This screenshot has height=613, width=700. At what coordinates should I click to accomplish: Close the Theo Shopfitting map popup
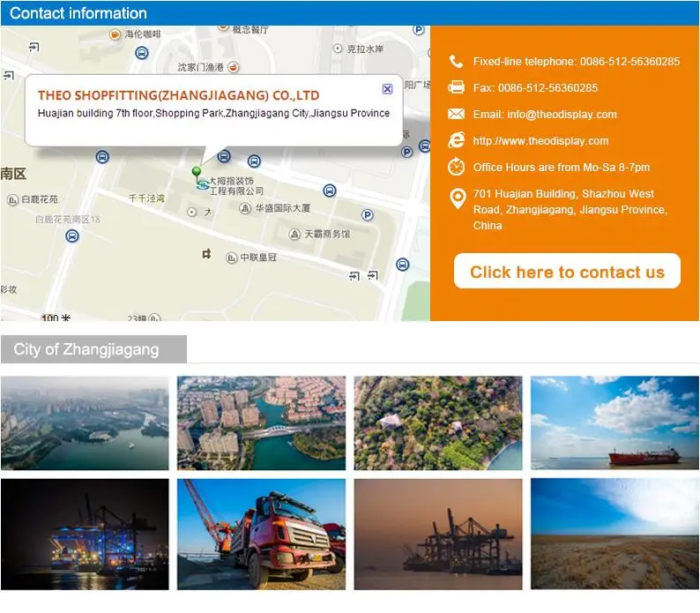pyautogui.click(x=387, y=89)
